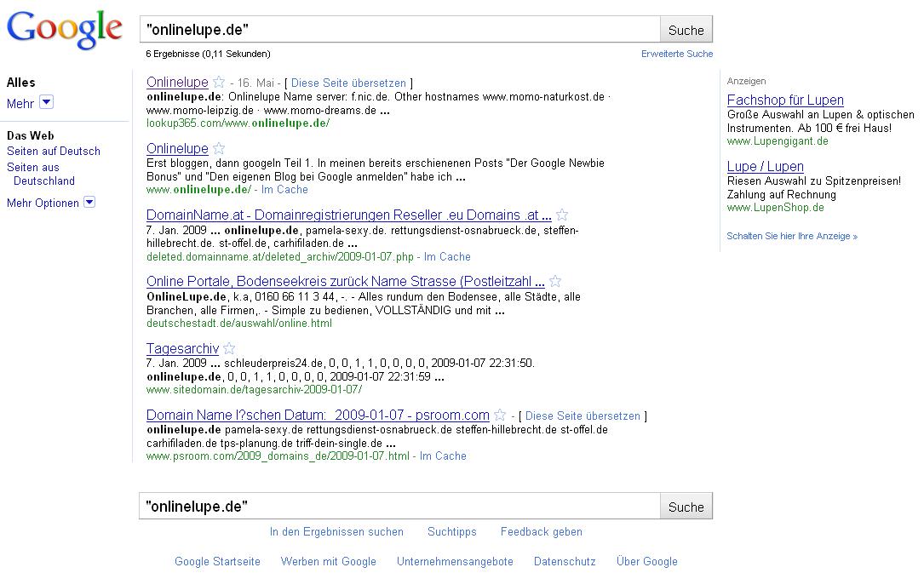Open cached deleted.domainname.at page
The height and width of the screenshot is (573, 924).
[447, 257]
